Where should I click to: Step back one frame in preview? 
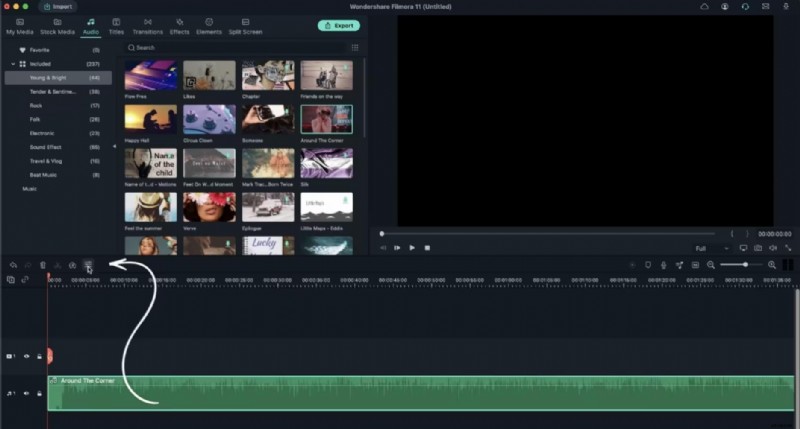pos(383,248)
